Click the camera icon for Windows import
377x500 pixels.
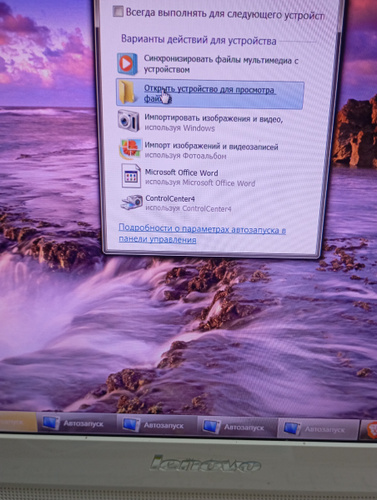[x=128, y=121]
